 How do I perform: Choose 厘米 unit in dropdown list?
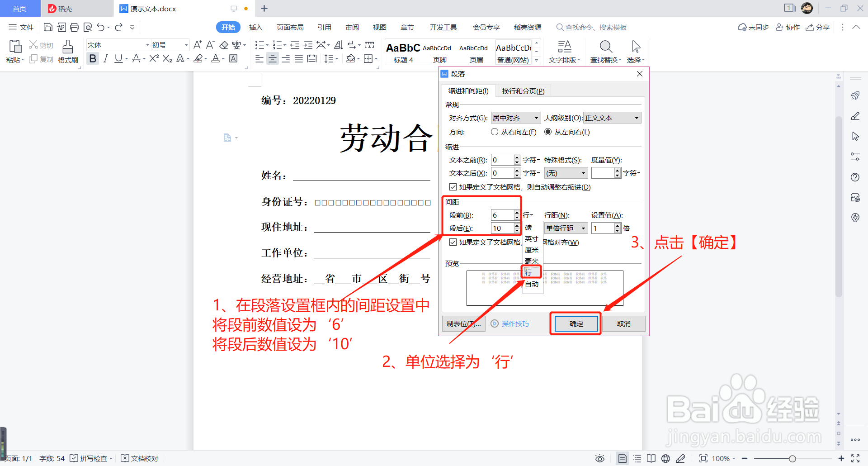click(x=533, y=250)
